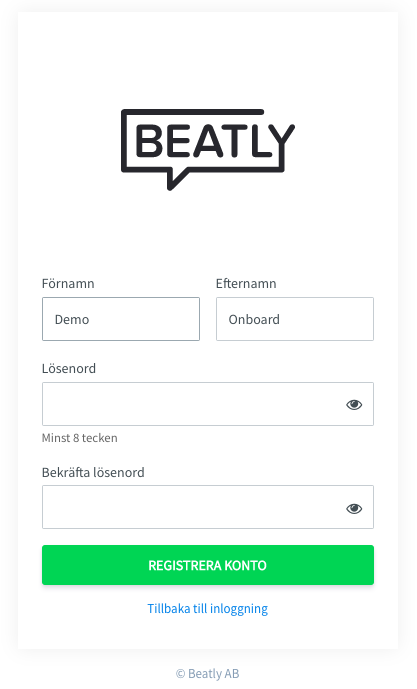417x689 pixels.
Task: Focus the Förnamn input field
Action: click(x=121, y=319)
